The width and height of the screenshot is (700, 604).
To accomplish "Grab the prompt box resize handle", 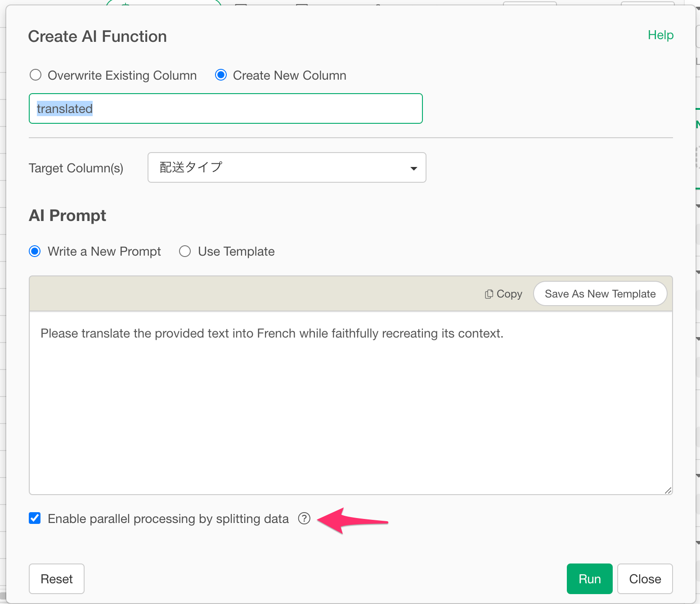I will coord(668,491).
